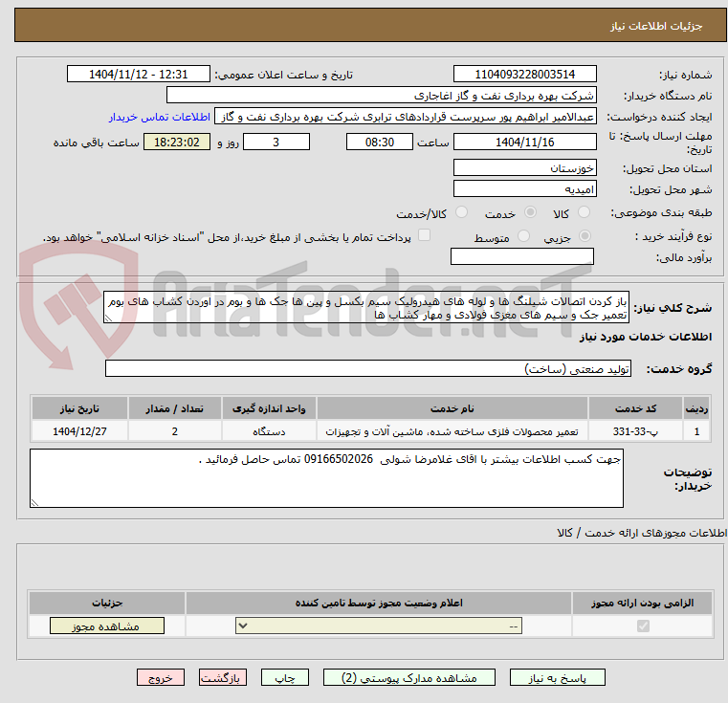This screenshot has width=728, height=703.
Task: Click the جزئیات column header
Action: click(107, 604)
